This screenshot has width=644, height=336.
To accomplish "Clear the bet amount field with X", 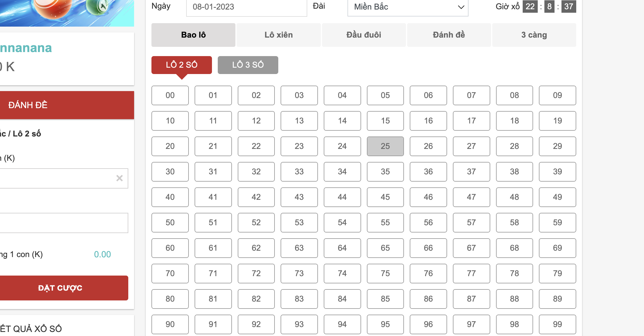I will (x=120, y=178).
